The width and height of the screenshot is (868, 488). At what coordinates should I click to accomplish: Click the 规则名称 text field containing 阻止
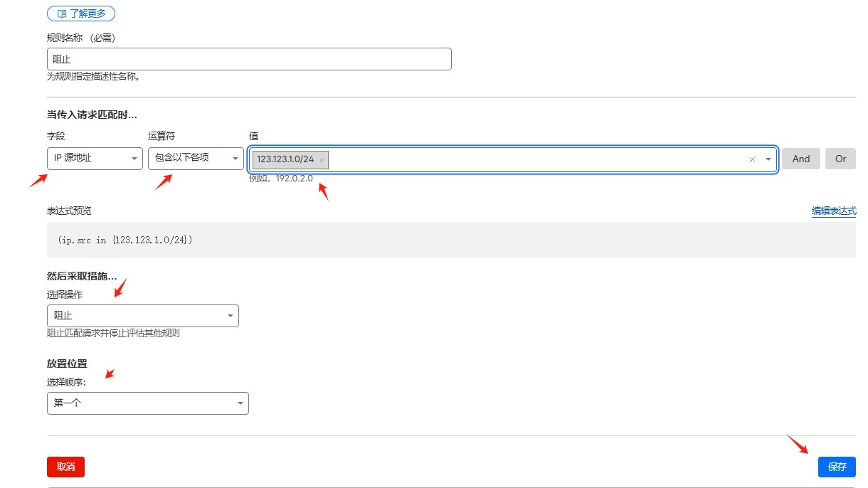pos(249,59)
